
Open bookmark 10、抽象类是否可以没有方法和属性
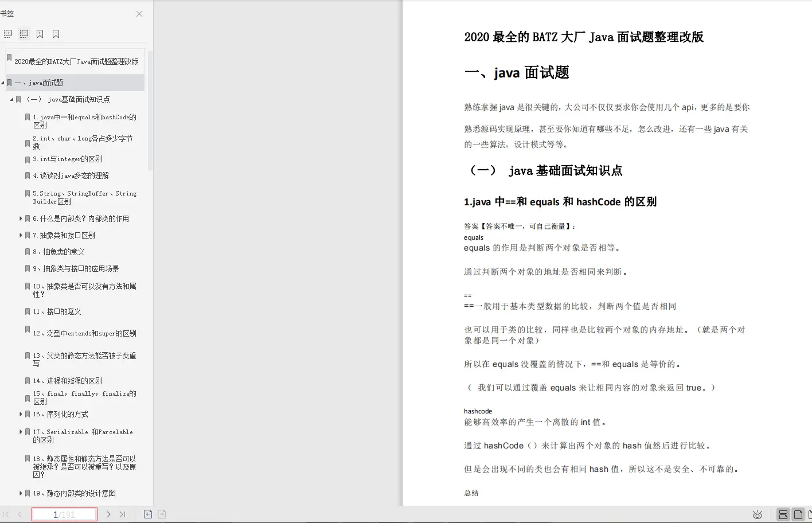(84, 290)
